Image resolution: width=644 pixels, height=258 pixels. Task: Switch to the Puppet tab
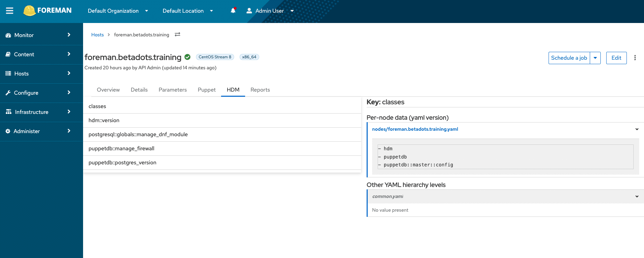point(207,90)
